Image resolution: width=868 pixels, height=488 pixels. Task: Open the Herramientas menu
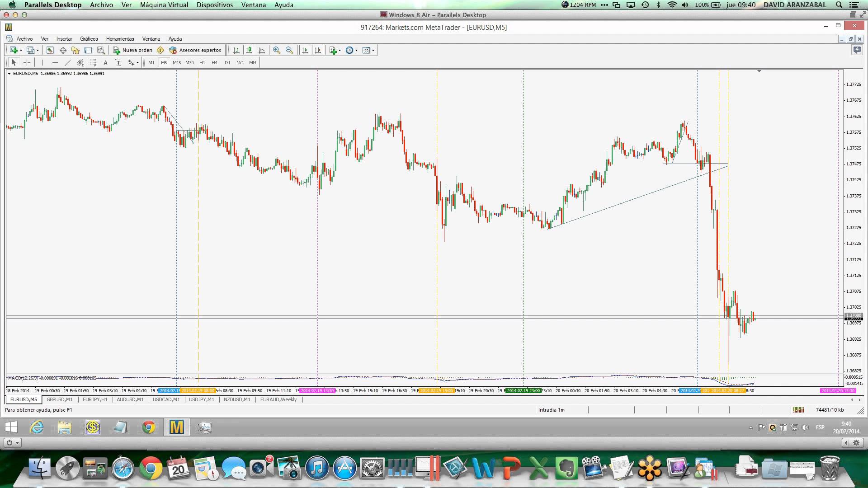120,39
